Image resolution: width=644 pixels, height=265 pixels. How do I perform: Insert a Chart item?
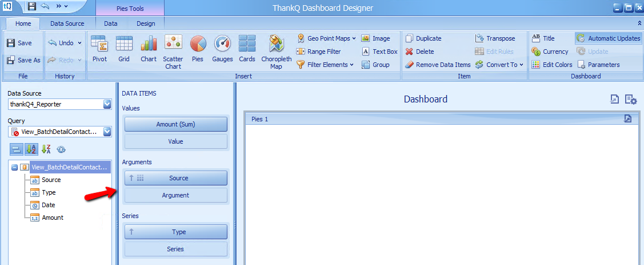tap(148, 49)
